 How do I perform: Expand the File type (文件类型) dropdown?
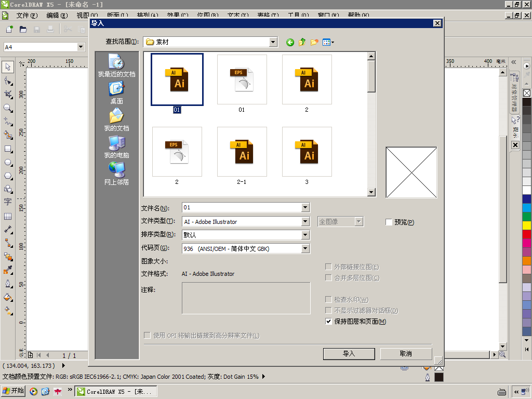(x=305, y=221)
